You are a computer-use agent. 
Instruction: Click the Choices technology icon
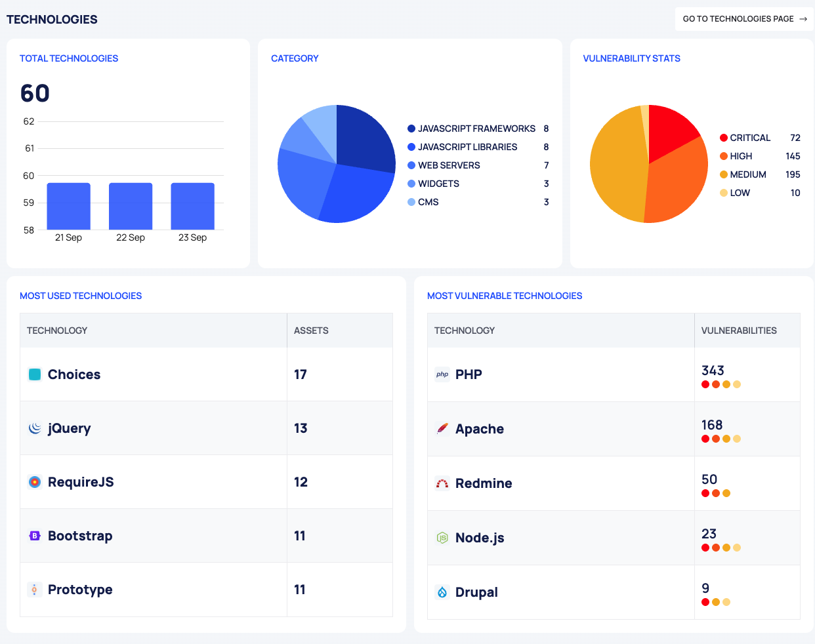click(35, 374)
